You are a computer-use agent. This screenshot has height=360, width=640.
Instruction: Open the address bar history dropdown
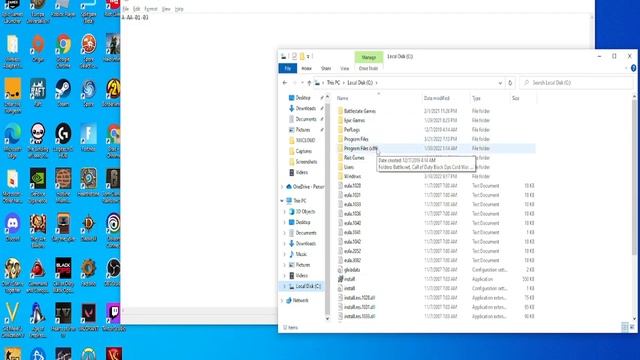click(x=500, y=83)
